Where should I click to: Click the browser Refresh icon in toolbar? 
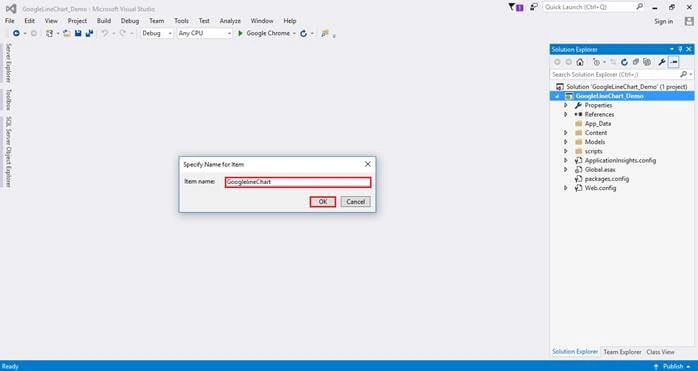click(x=304, y=33)
